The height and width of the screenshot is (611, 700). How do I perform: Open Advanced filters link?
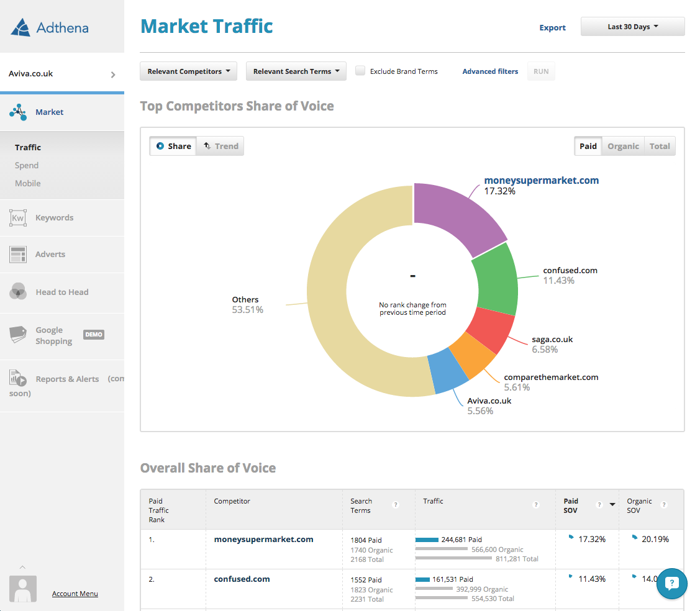click(490, 71)
